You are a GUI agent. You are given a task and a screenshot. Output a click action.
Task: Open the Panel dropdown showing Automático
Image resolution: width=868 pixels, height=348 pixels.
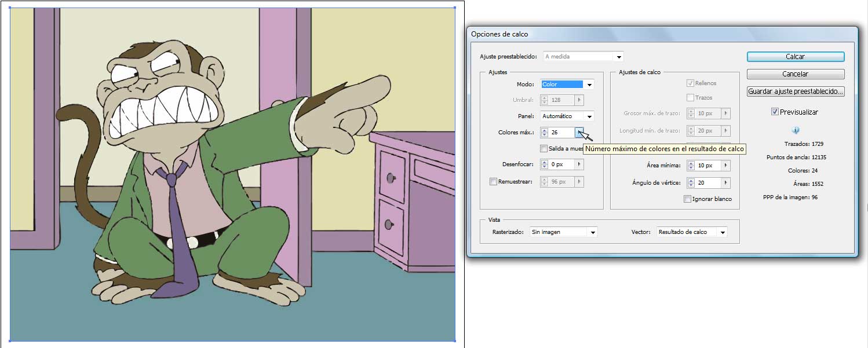(567, 116)
